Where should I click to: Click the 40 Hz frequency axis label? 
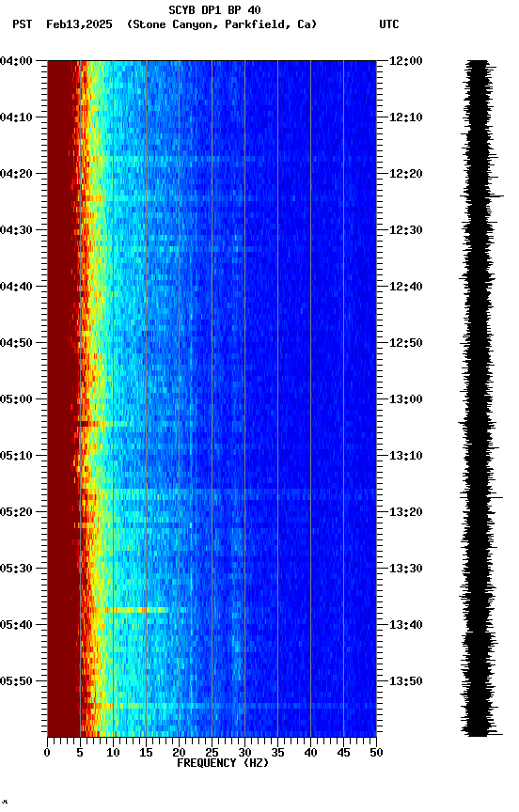click(x=311, y=753)
